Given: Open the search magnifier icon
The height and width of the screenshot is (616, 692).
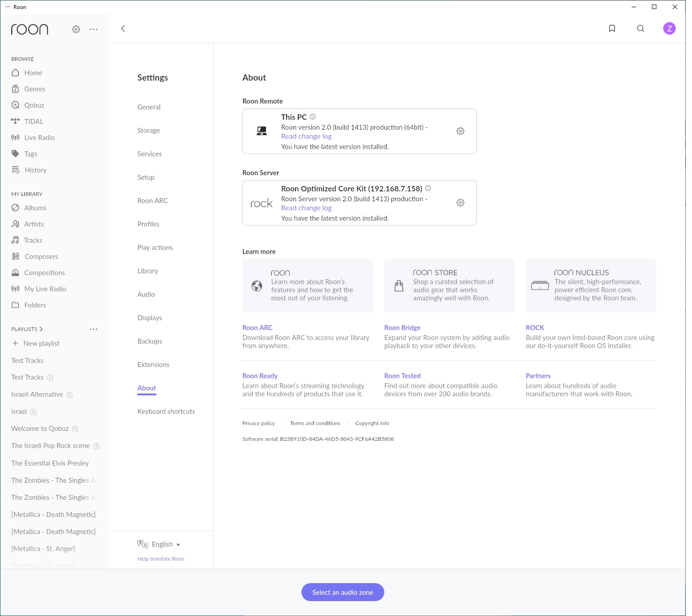Looking at the screenshot, I should (x=641, y=28).
